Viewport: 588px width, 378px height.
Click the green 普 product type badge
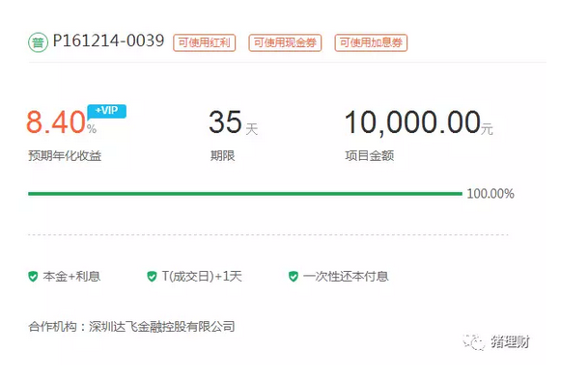coord(38,42)
